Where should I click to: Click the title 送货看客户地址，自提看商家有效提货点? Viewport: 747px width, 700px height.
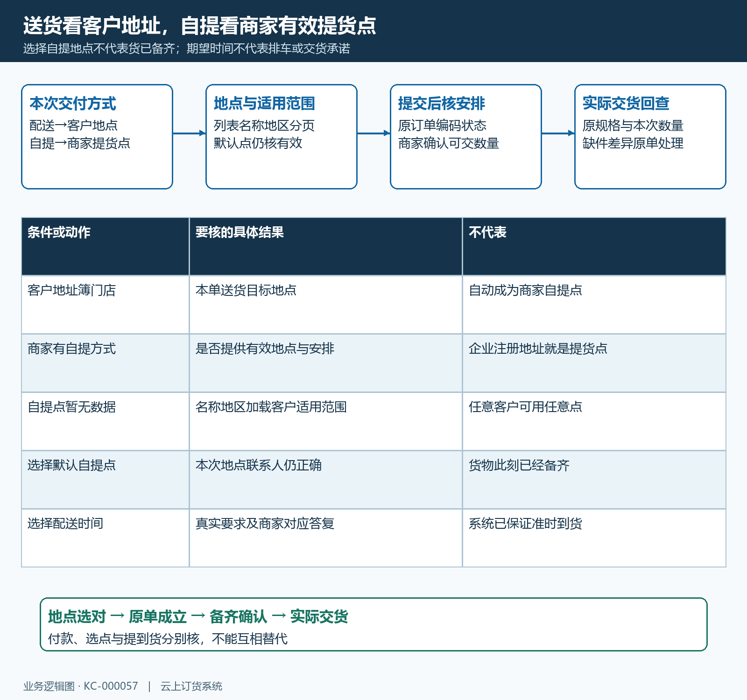pyautogui.click(x=200, y=26)
